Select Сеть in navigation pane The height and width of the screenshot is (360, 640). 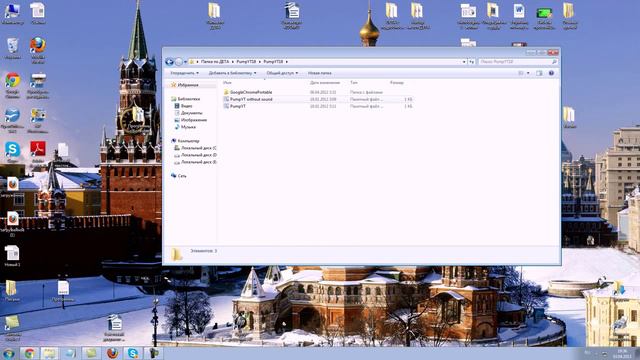click(x=182, y=176)
